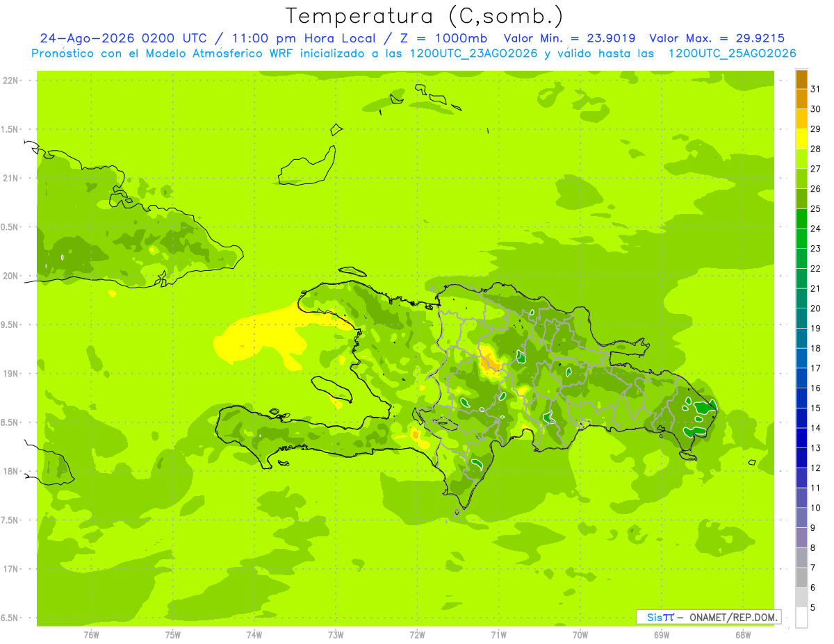Click the '68W' longitude axis label
The image size is (834, 644).
click(x=743, y=635)
